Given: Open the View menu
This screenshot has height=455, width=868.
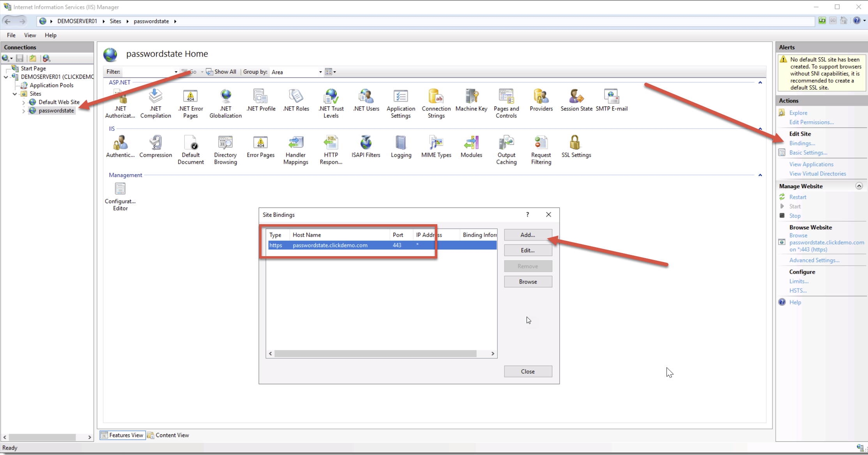Looking at the screenshot, I should click(30, 35).
